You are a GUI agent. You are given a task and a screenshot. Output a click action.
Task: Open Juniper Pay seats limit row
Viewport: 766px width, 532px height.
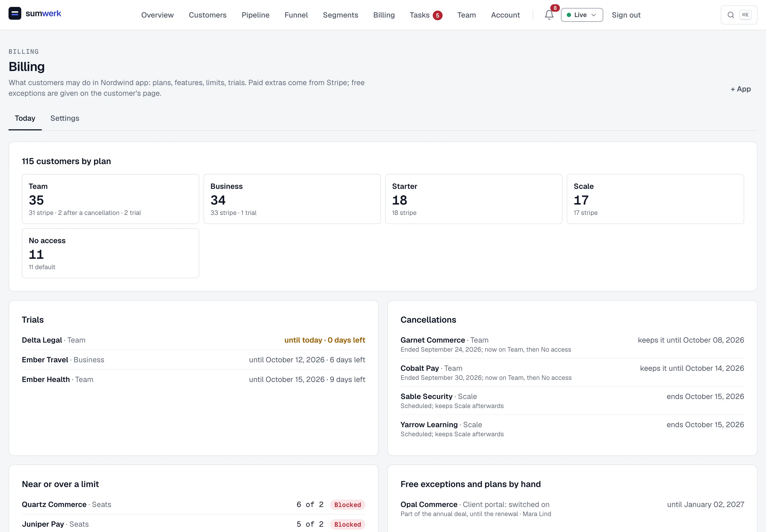[193, 524]
